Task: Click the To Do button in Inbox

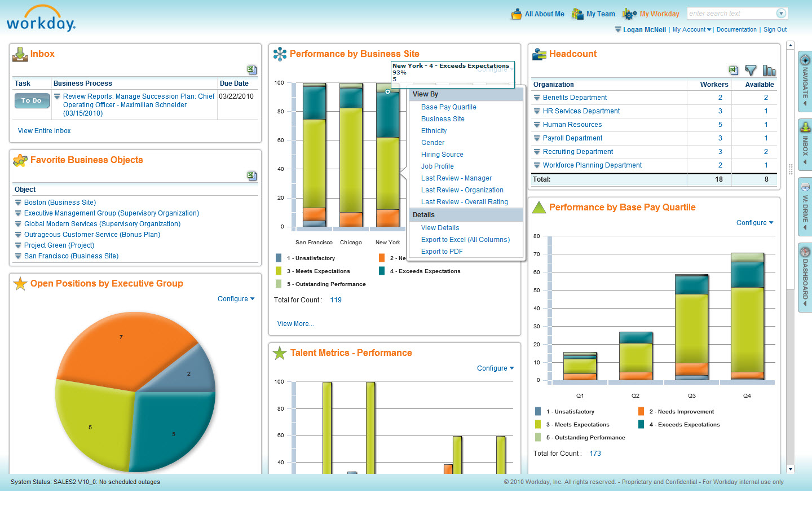Action: [32, 100]
